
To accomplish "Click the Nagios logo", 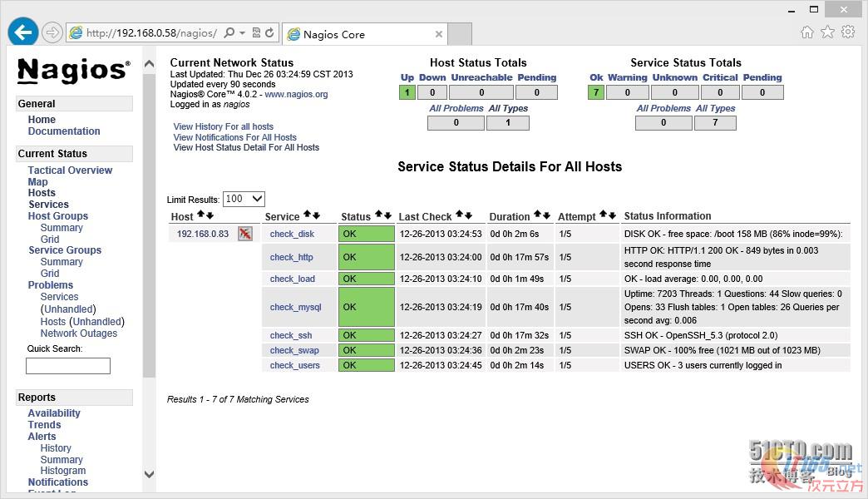I will click(74, 71).
